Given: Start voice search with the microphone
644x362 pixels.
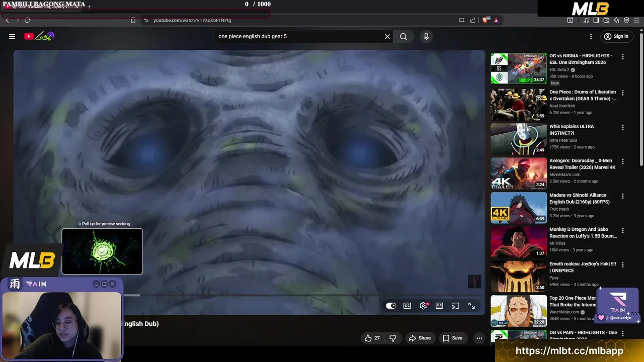Looking at the screenshot, I should click(426, 36).
